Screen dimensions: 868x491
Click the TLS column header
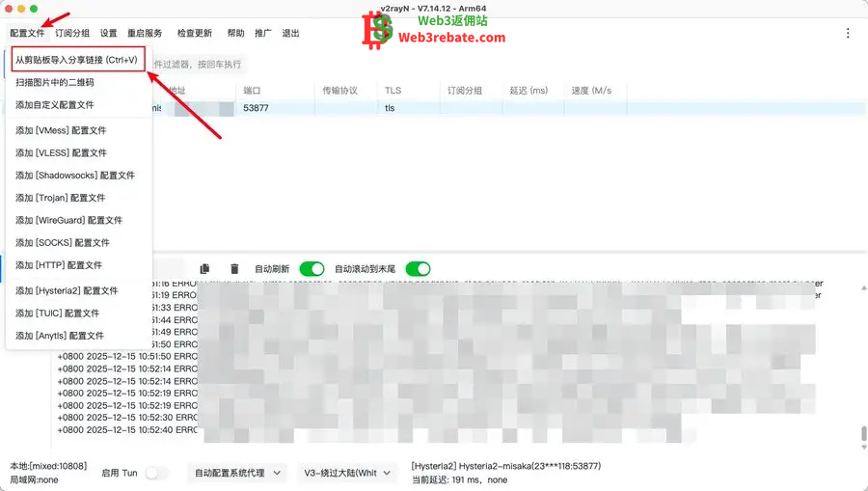coord(409,91)
